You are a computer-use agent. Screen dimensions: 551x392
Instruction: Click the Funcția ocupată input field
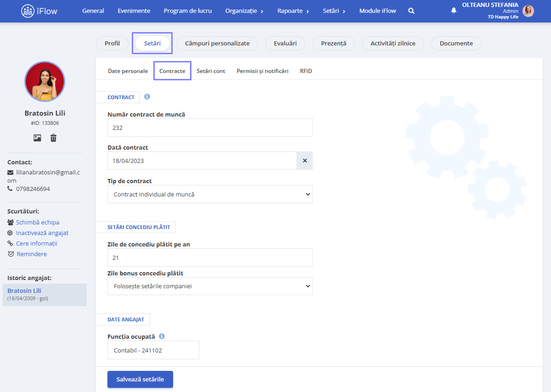click(x=153, y=350)
